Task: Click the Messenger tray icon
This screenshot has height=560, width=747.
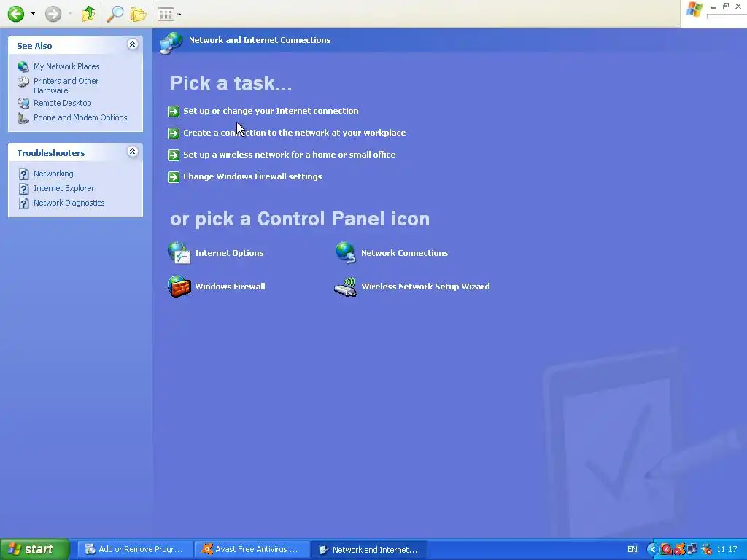Action: 706,550
